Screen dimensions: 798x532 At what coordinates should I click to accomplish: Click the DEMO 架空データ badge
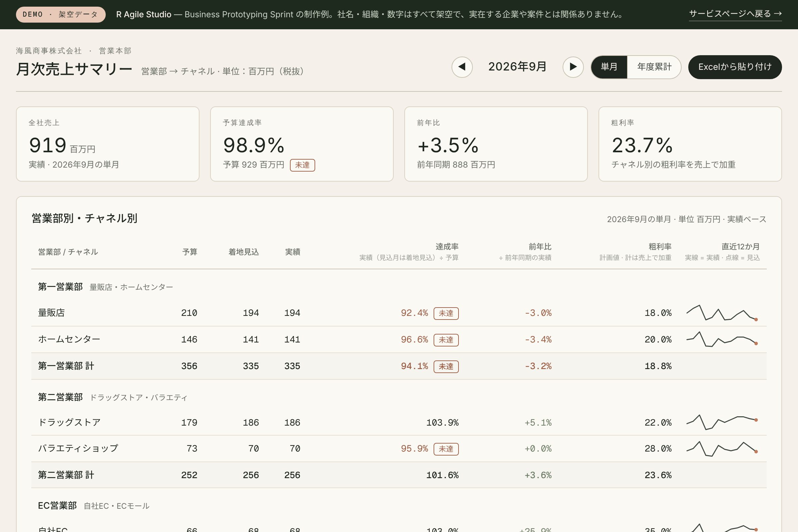coord(61,15)
